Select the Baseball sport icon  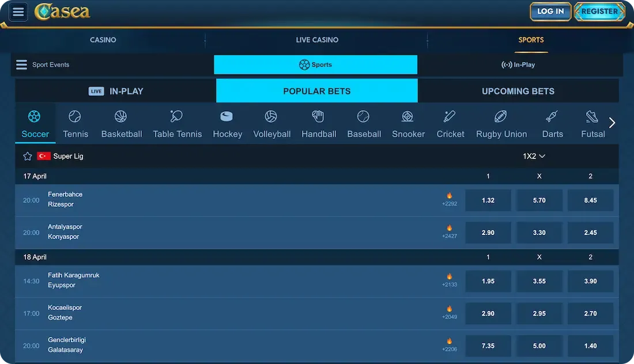click(x=363, y=117)
